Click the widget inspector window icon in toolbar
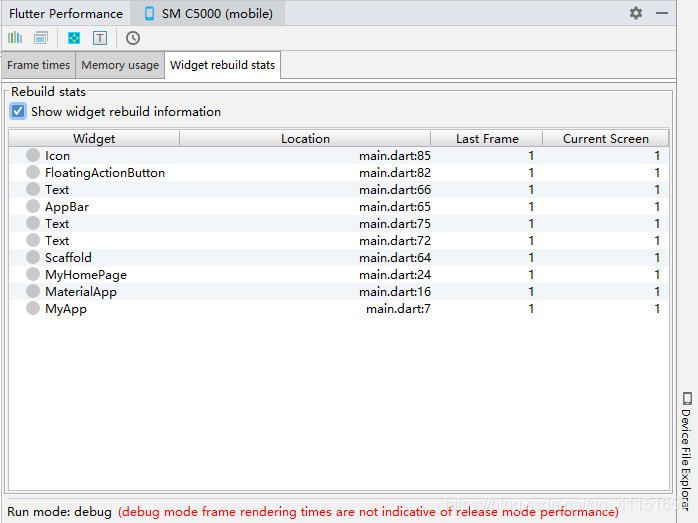Image resolution: width=698 pixels, height=523 pixels. pyautogui.click(x=41, y=38)
